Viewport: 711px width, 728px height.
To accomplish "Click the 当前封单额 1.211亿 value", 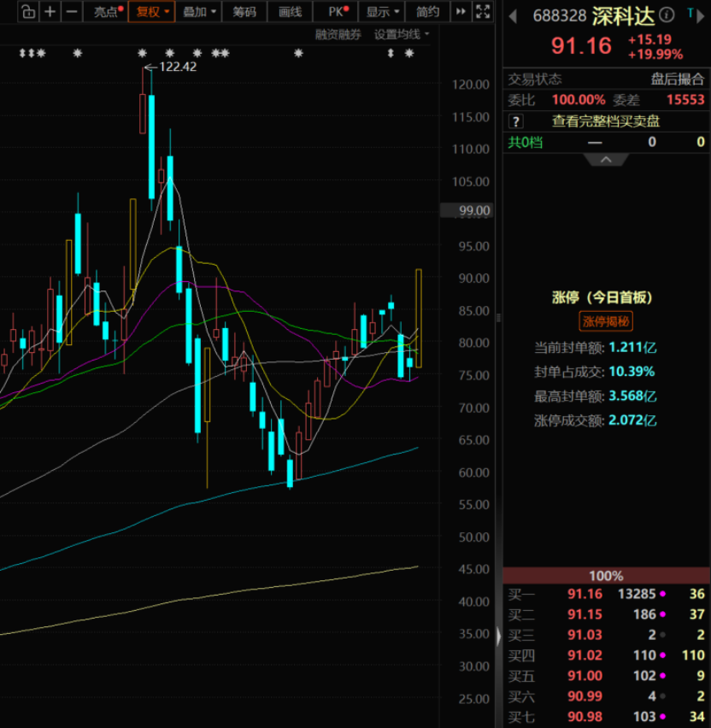I will [x=632, y=347].
